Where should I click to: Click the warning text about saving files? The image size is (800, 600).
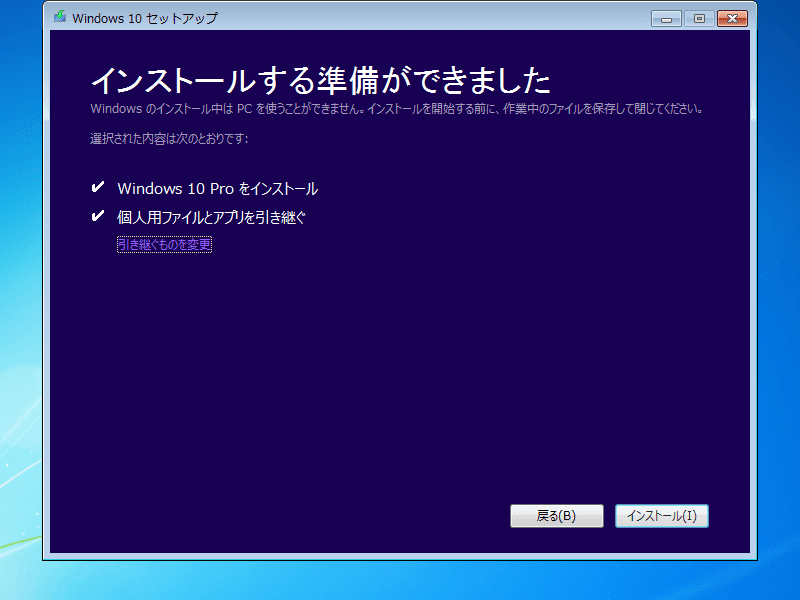point(396,108)
